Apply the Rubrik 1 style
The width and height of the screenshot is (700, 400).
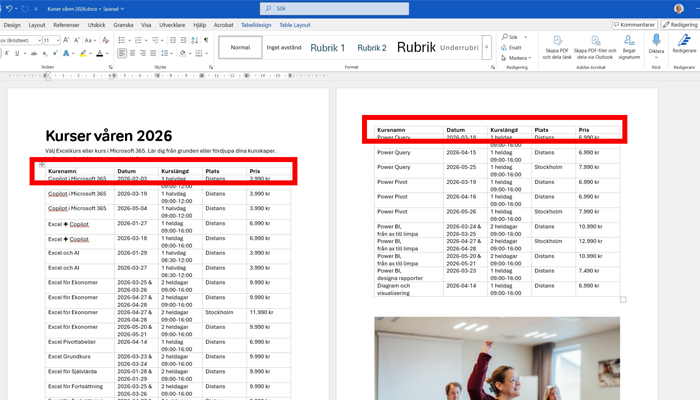327,47
